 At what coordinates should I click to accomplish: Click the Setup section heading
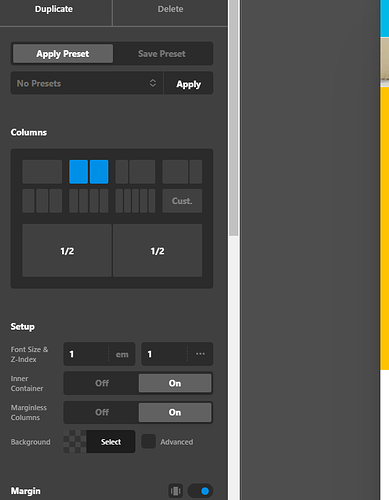[22, 326]
